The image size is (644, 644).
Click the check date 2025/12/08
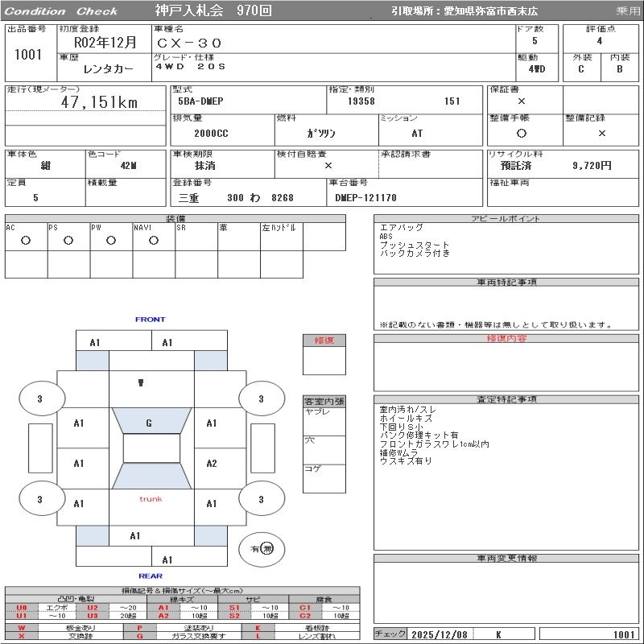[x=439, y=634]
